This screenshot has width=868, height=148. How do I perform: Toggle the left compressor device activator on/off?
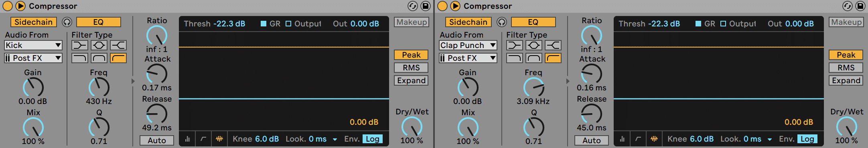[x=7, y=6]
